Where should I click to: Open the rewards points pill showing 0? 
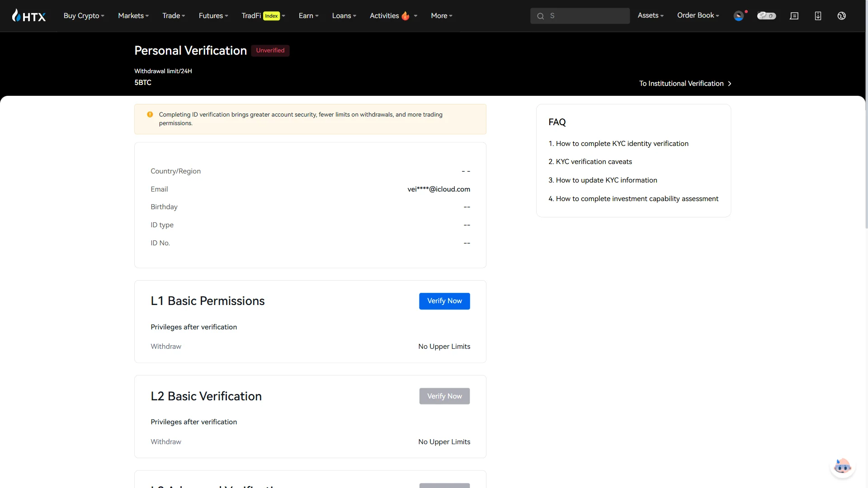[x=766, y=16]
